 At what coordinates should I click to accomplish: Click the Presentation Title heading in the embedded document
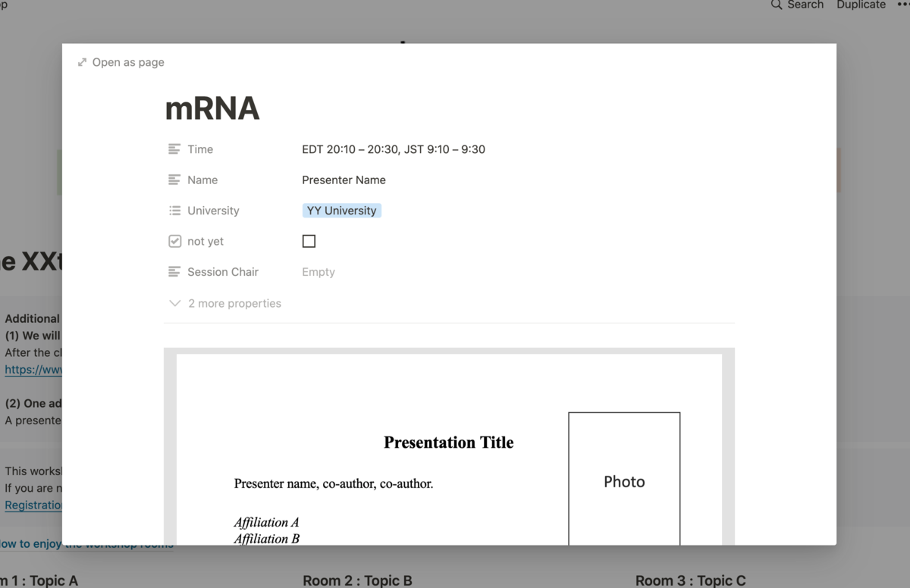[x=449, y=443]
